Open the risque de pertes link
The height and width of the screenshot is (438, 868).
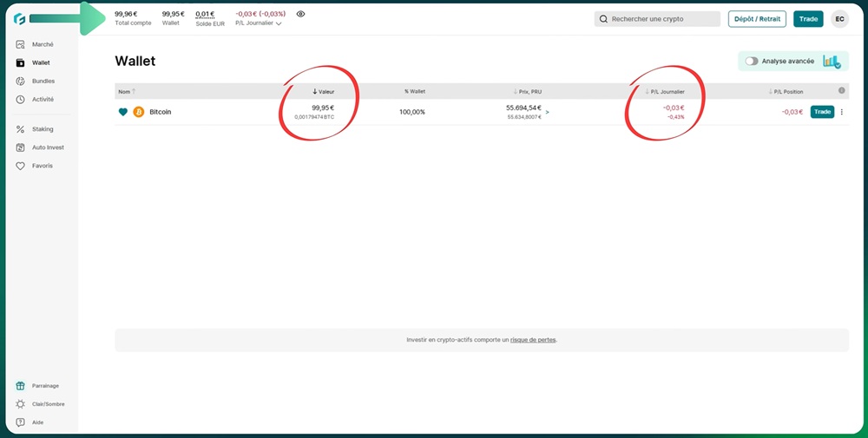533,340
